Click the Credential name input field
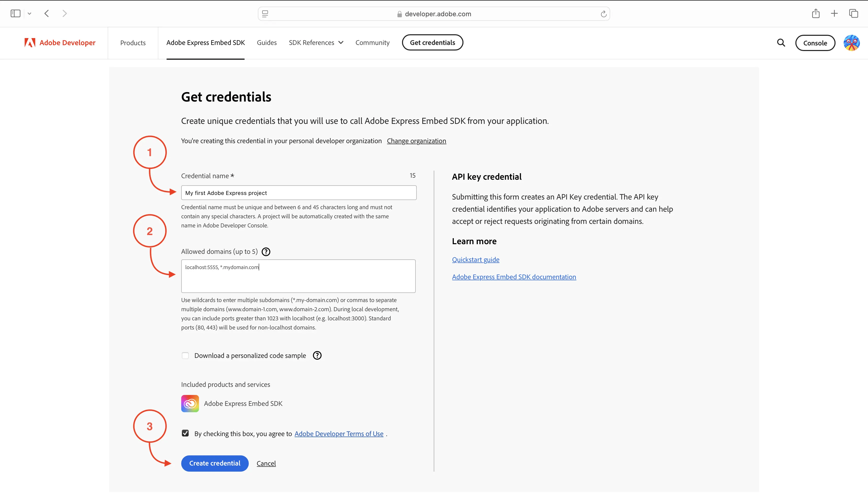This screenshot has height=497, width=868. (x=298, y=193)
